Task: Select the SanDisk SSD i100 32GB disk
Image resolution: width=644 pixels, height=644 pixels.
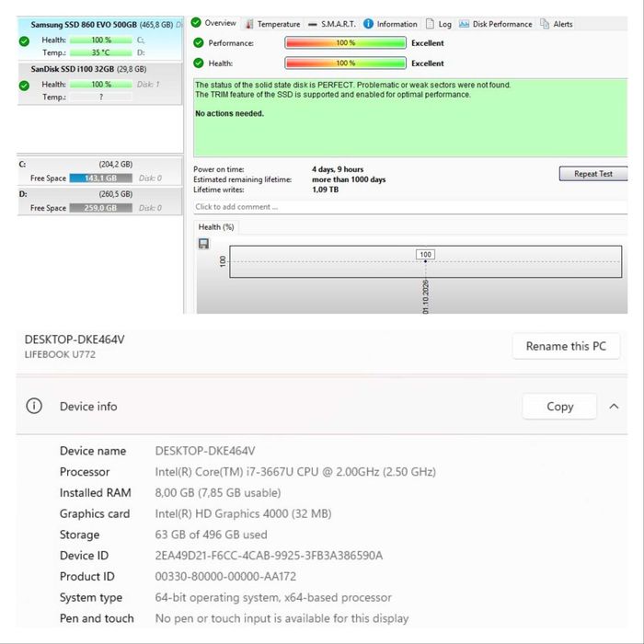Action: 99,84
